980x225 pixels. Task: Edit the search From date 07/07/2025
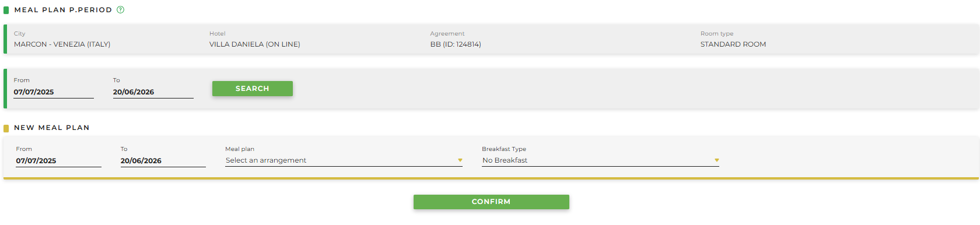(x=54, y=92)
